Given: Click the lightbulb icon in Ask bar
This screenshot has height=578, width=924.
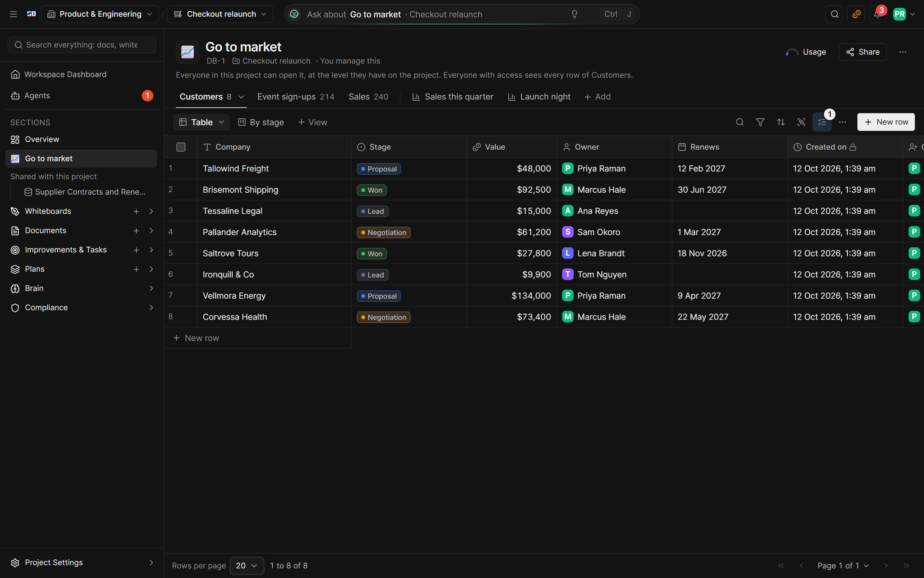Looking at the screenshot, I should [574, 14].
